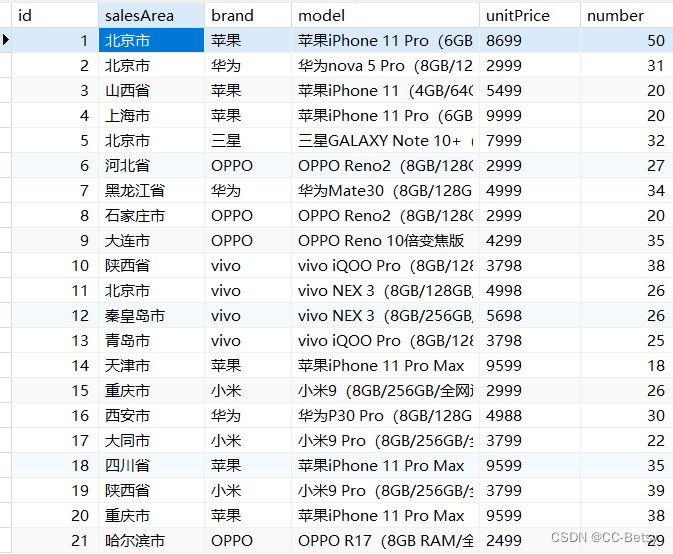
Task: Click the 华为nova 5 Pro model cell
Action: [x=385, y=66]
